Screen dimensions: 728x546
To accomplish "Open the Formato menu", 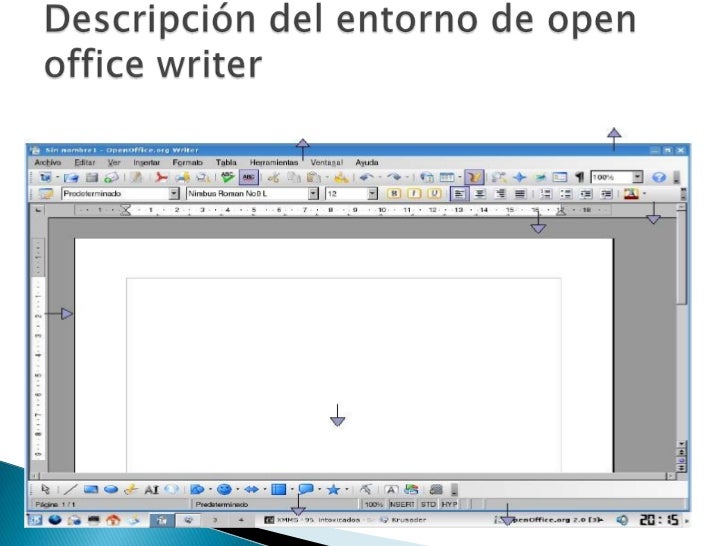I will tap(188, 162).
